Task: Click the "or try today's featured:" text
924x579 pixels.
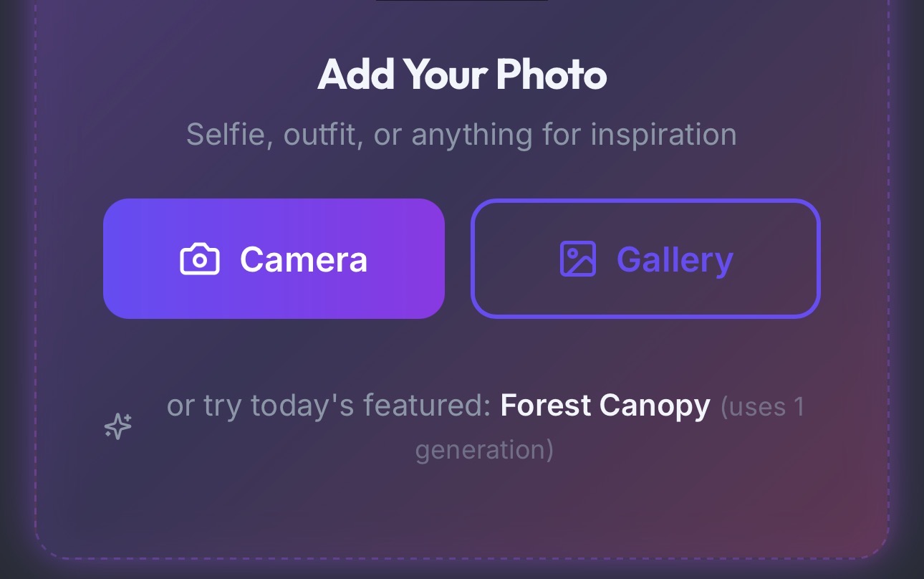Action: coord(328,406)
